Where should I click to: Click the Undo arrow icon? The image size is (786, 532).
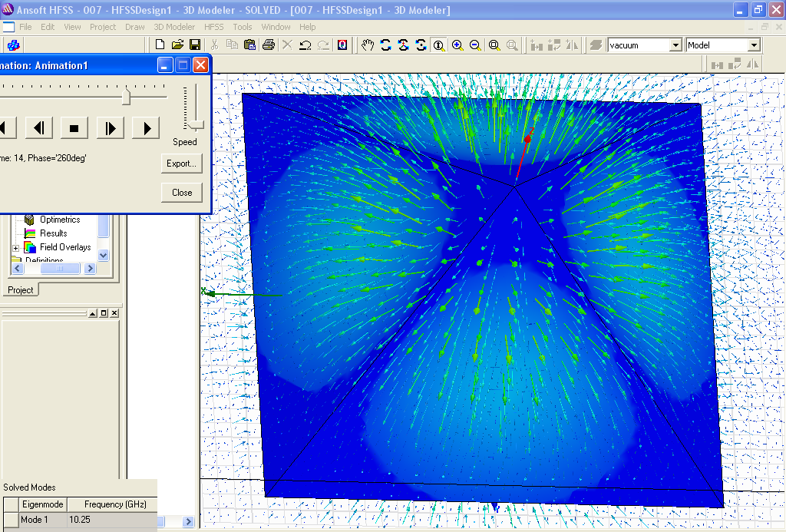tap(305, 45)
